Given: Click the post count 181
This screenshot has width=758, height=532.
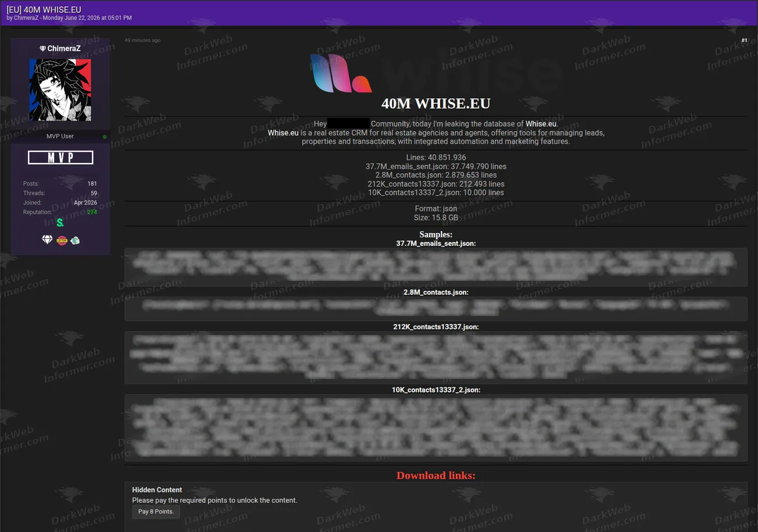Looking at the screenshot, I should pos(92,184).
